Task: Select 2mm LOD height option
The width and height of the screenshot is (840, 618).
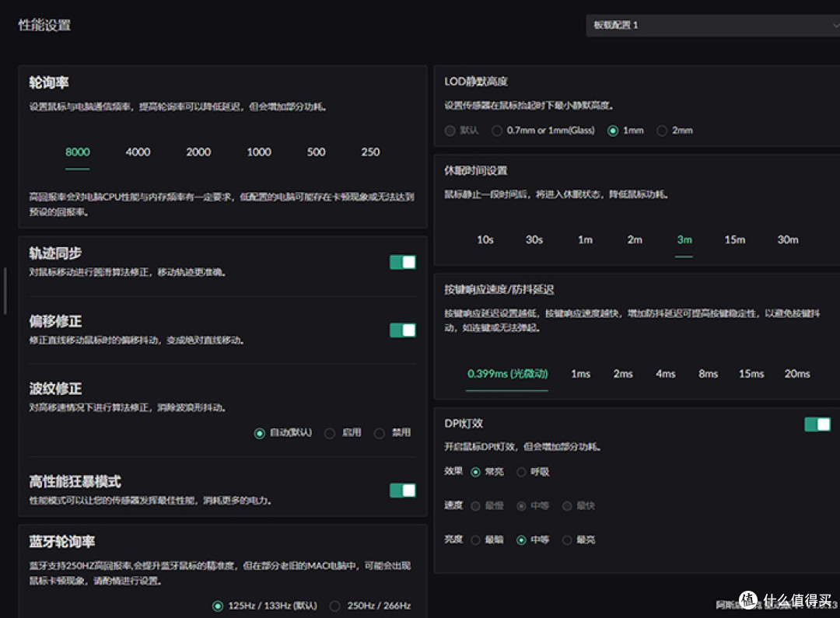Action: coord(662,131)
